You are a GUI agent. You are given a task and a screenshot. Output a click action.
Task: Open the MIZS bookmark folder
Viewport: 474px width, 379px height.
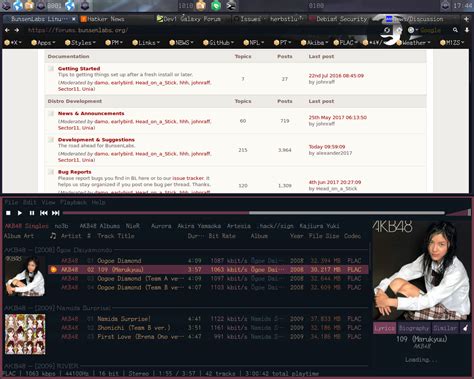(x=452, y=43)
